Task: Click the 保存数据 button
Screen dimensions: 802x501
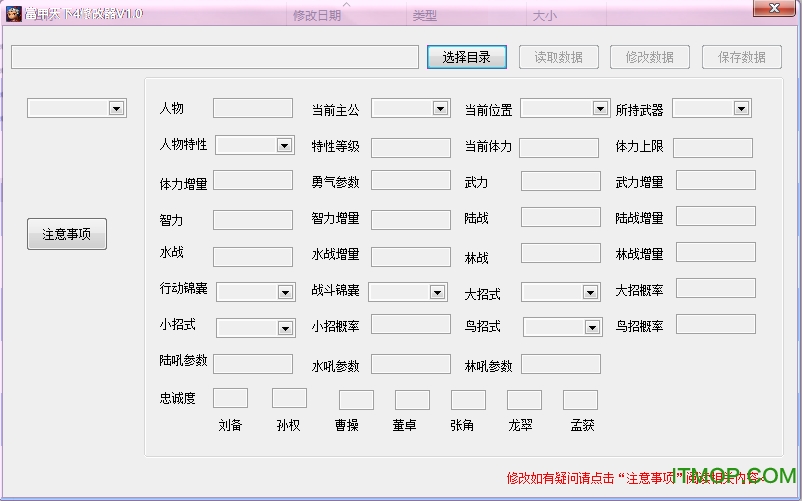Action: tap(741, 57)
